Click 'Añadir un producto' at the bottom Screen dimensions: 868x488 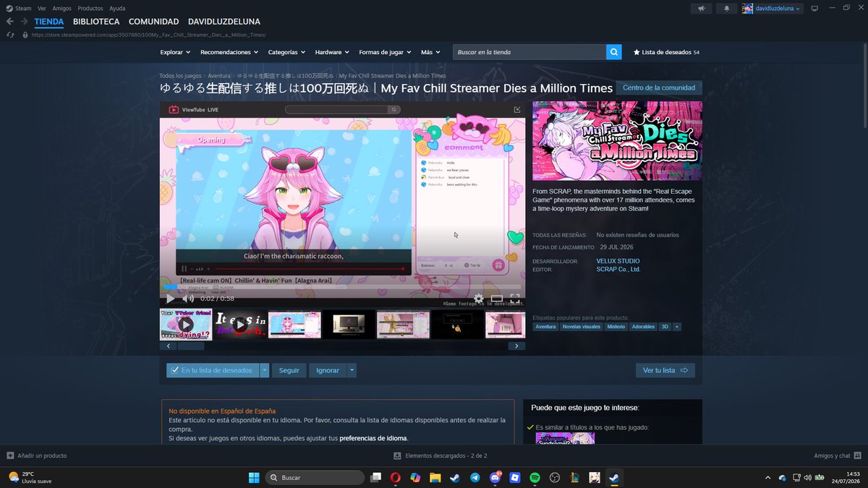coord(36,455)
